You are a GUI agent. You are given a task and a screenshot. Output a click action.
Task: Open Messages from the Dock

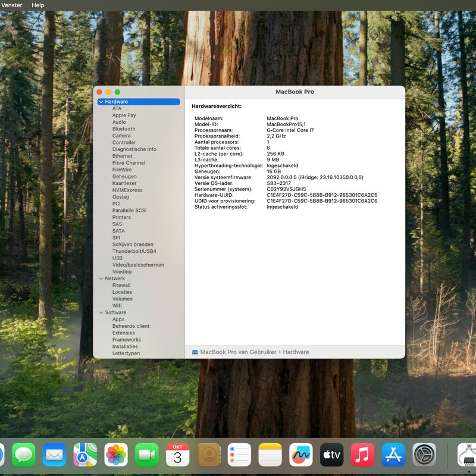pyautogui.click(x=24, y=455)
